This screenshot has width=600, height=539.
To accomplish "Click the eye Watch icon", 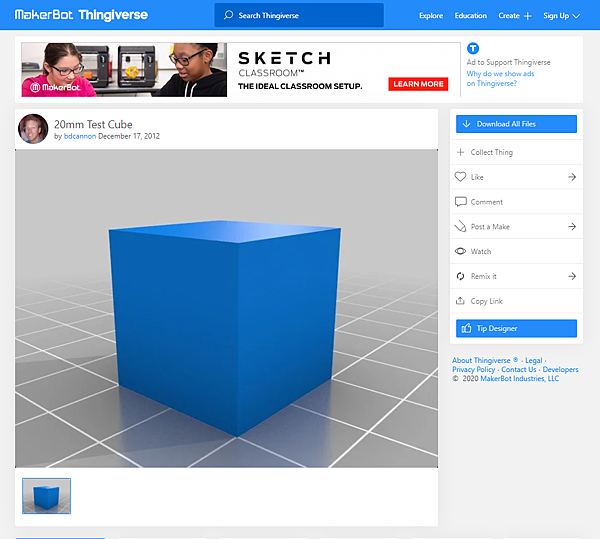I will click(460, 251).
